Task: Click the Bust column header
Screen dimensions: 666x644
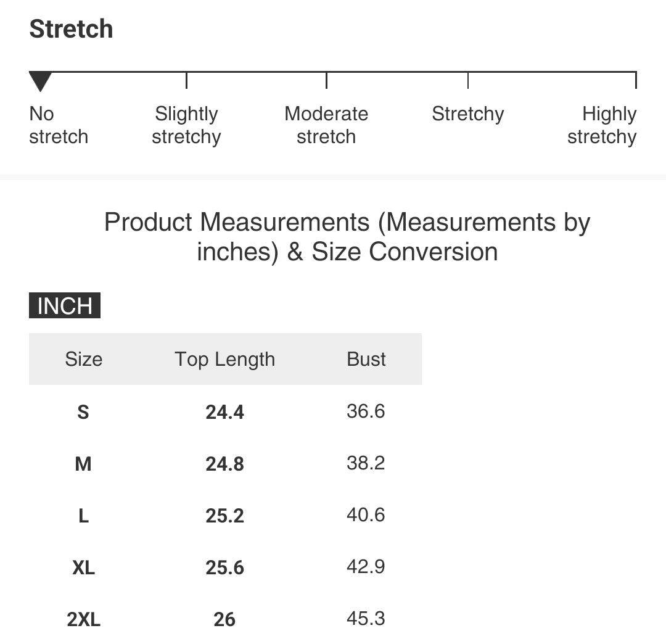Action: tap(366, 359)
